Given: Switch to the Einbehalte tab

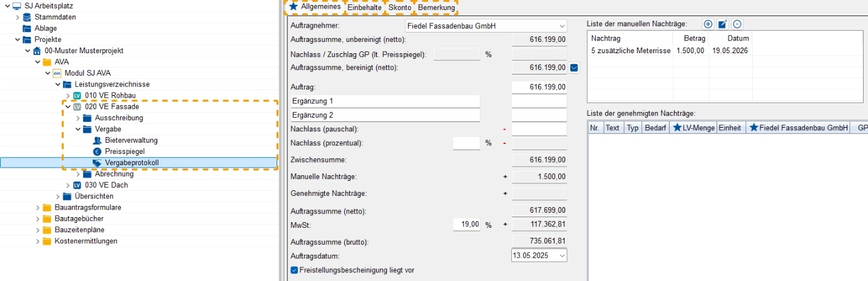Looking at the screenshot, I should pyautogui.click(x=364, y=8).
